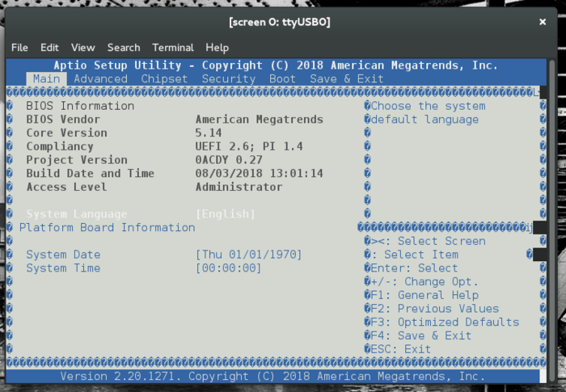Go to the Security tab
This screenshot has width=566, height=392.
pyautogui.click(x=228, y=79)
